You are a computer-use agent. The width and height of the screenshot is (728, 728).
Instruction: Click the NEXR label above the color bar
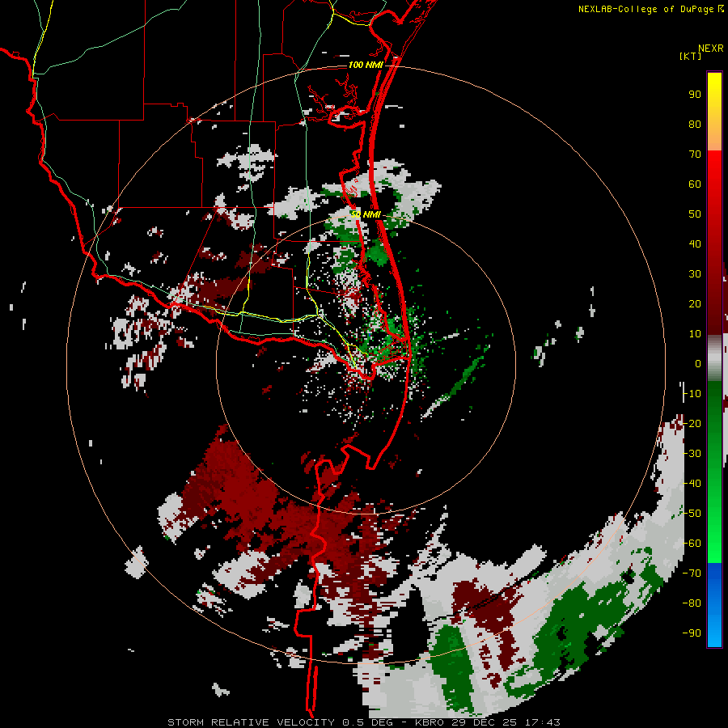tap(711, 49)
